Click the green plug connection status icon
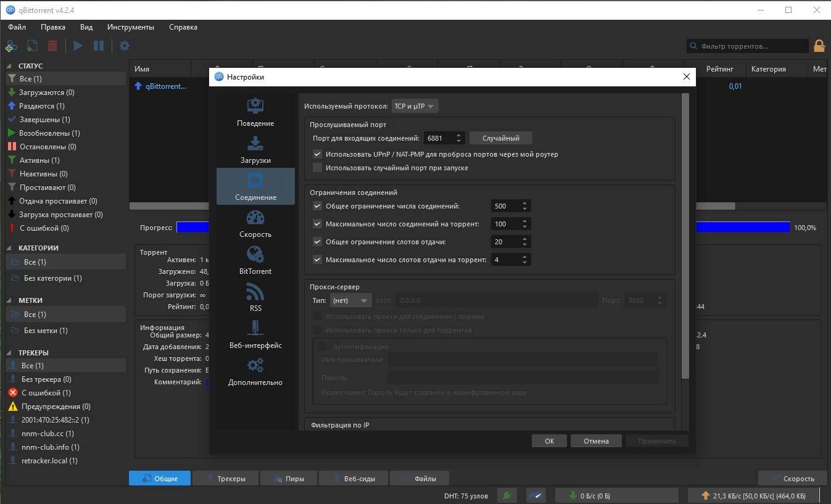Viewport: 831px width, 504px height. click(x=506, y=495)
